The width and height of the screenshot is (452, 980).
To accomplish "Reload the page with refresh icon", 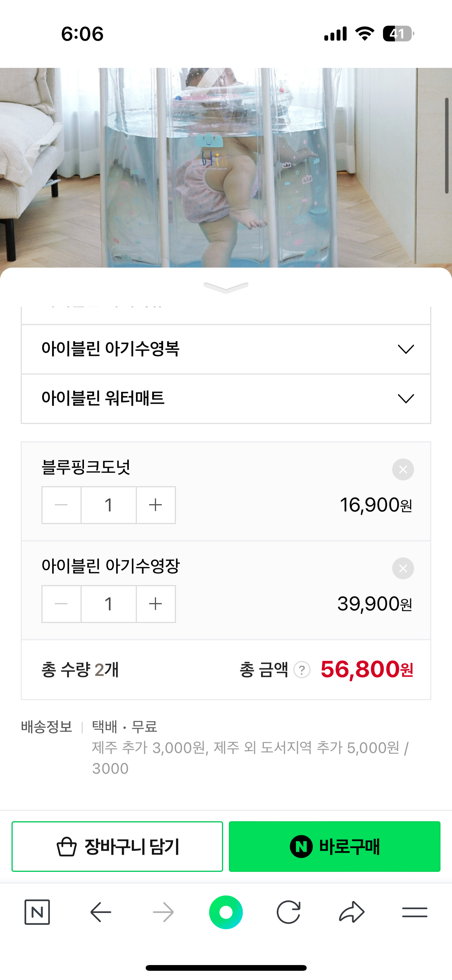I will pos(288,912).
